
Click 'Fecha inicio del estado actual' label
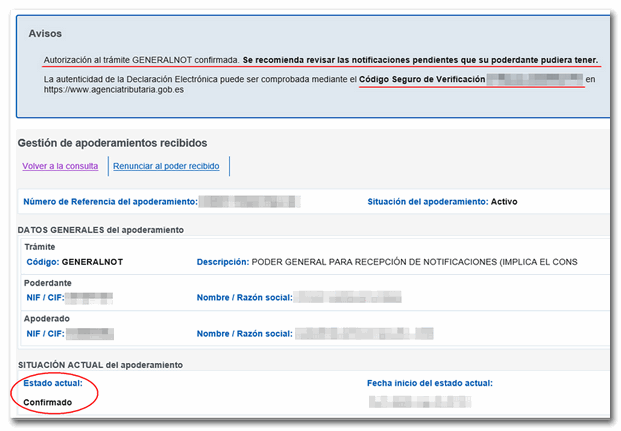tap(430, 383)
